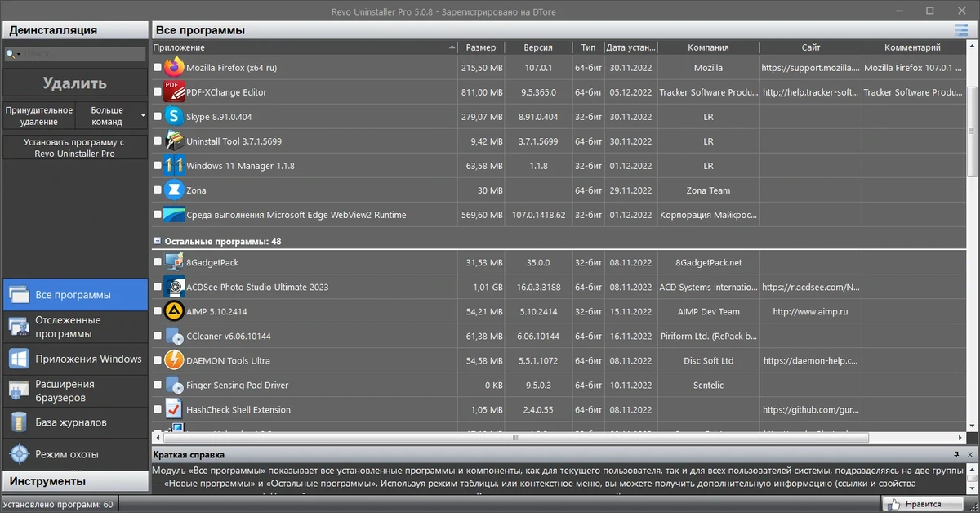The width and height of the screenshot is (980, 513).
Task: Tick the Mozilla Firefox checkbox
Action: click(x=158, y=68)
